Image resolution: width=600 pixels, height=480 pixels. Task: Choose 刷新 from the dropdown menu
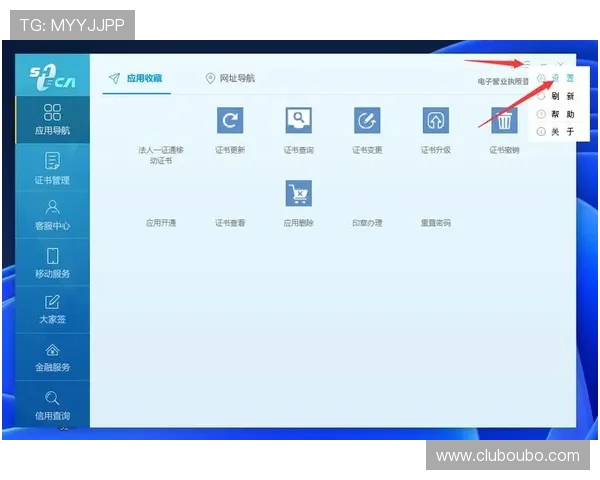[557, 96]
